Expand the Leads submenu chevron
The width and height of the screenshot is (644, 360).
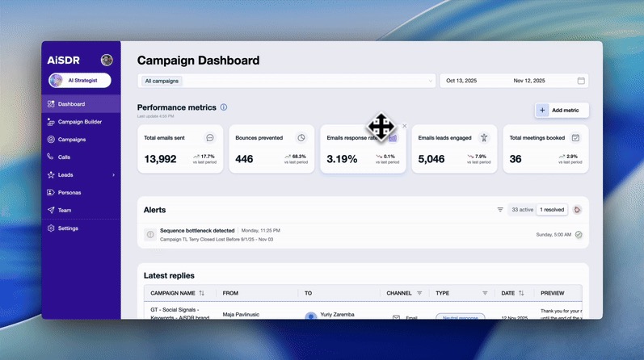113,175
